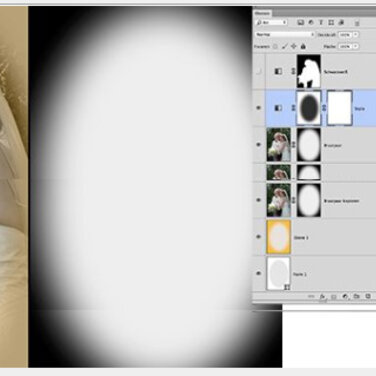Select the dark oval mask thumbnail

pos(309,108)
